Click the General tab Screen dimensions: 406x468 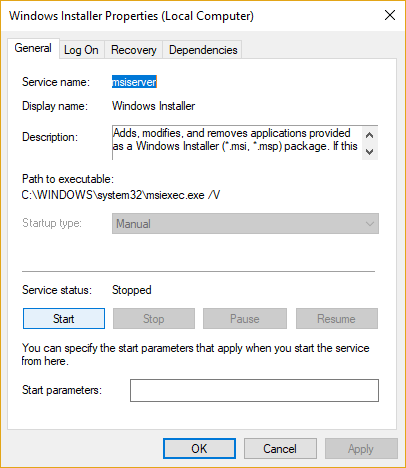click(33, 48)
